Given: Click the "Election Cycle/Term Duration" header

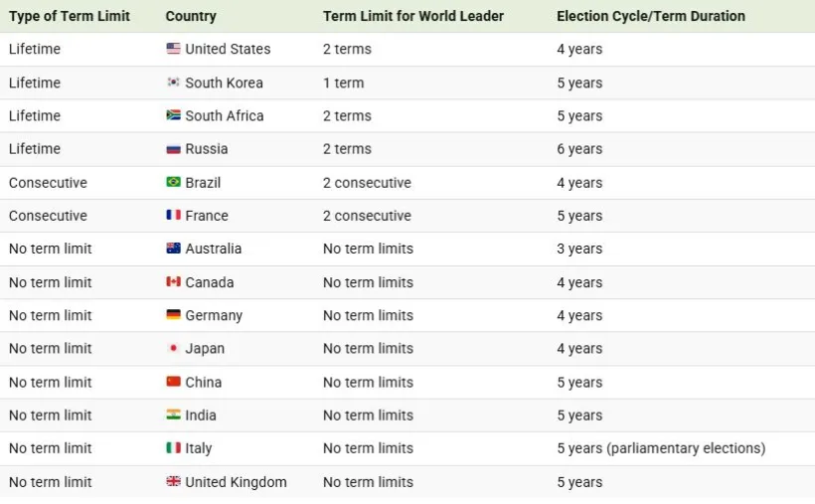Looking at the screenshot, I should (x=650, y=16).
